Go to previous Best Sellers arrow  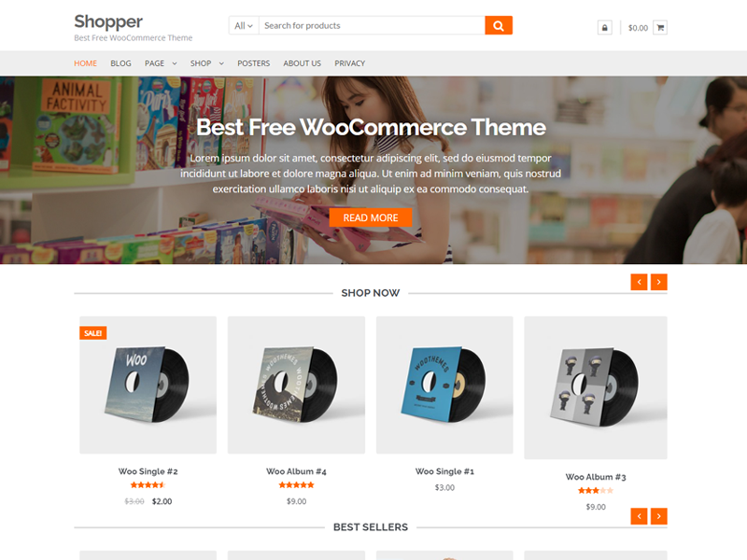point(639,516)
